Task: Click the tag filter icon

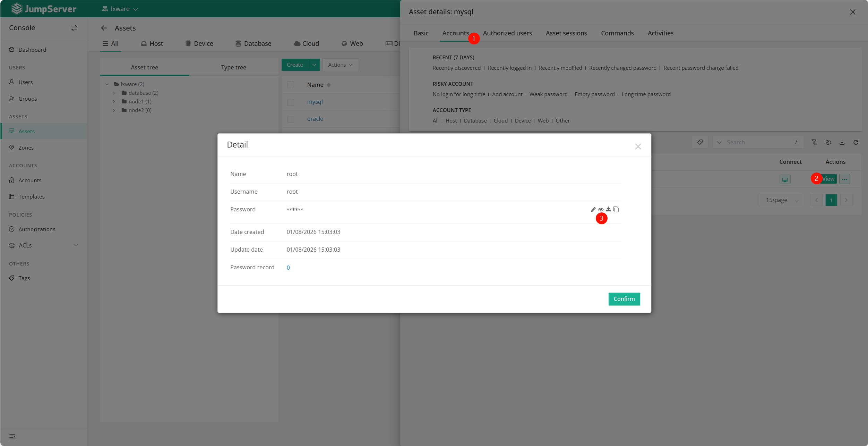Action: [700, 142]
